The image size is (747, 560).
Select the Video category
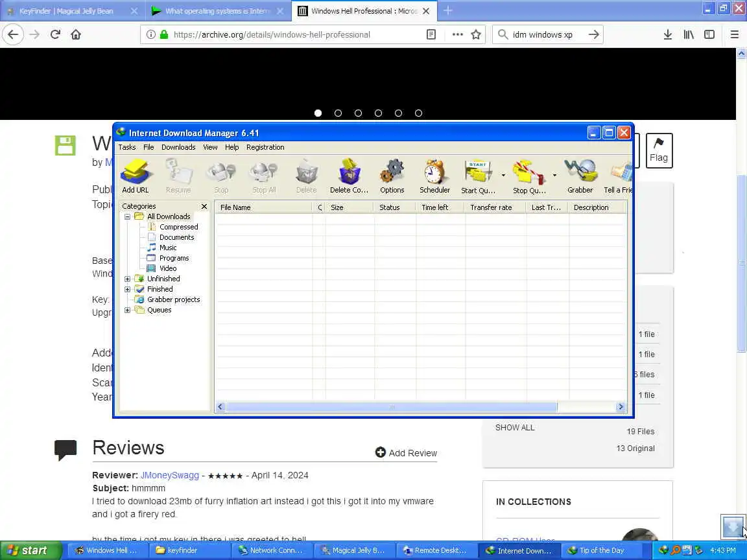(x=168, y=268)
